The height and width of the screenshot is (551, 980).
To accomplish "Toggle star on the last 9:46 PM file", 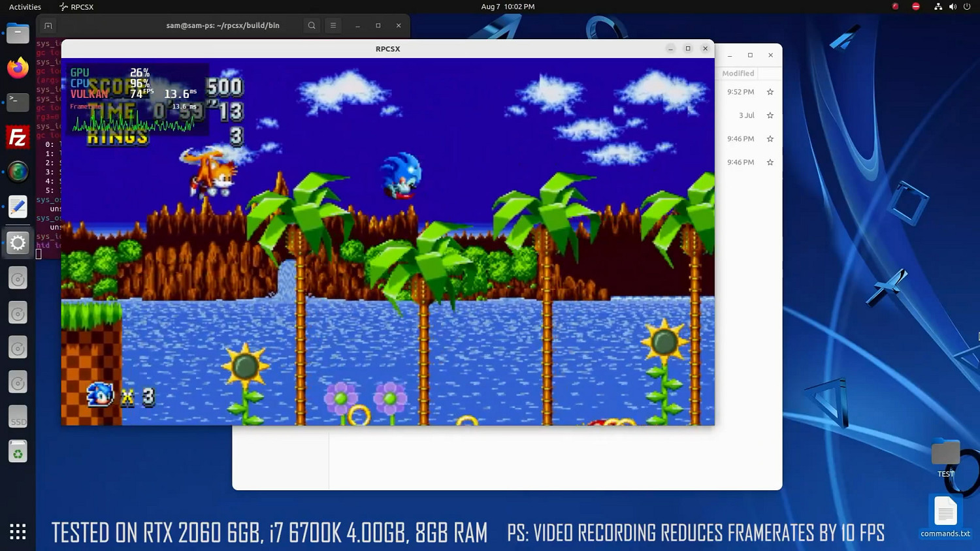I will coord(770,163).
